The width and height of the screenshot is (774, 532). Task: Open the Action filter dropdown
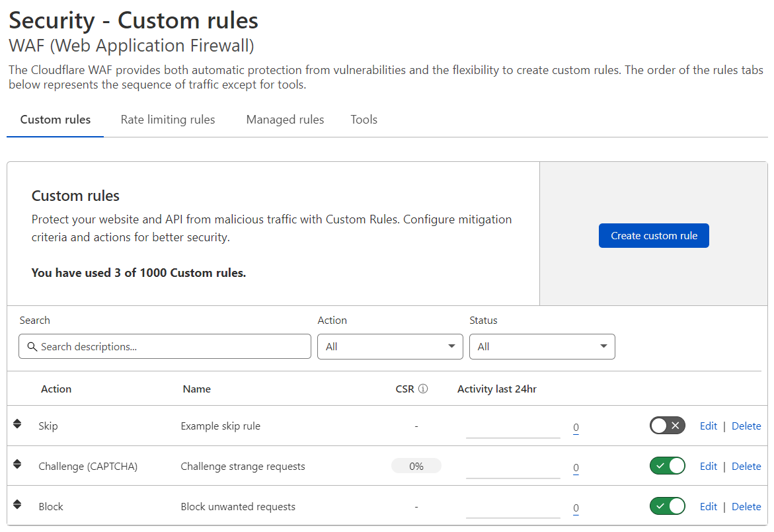point(390,346)
